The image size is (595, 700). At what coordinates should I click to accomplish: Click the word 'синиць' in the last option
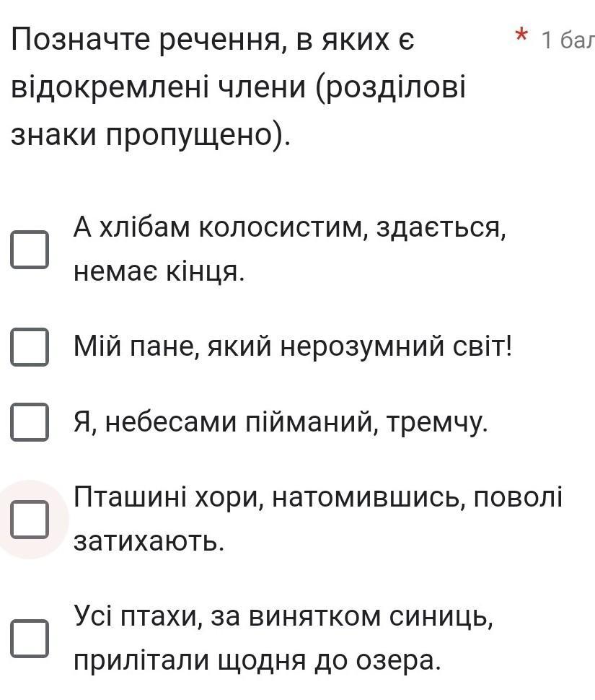tap(438, 616)
